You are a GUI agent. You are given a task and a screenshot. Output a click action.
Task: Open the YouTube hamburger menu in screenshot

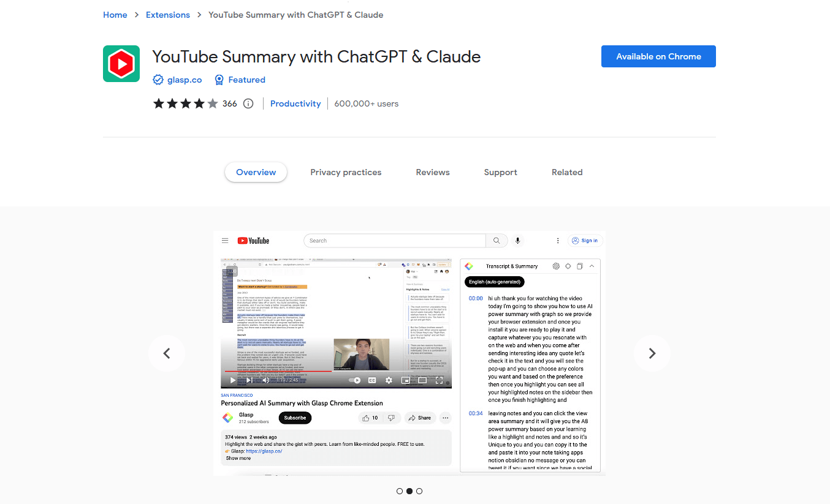point(225,241)
